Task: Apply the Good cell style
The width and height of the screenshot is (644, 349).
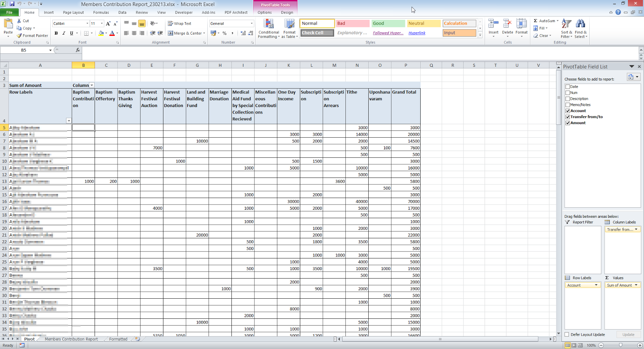Action: pos(388,23)
